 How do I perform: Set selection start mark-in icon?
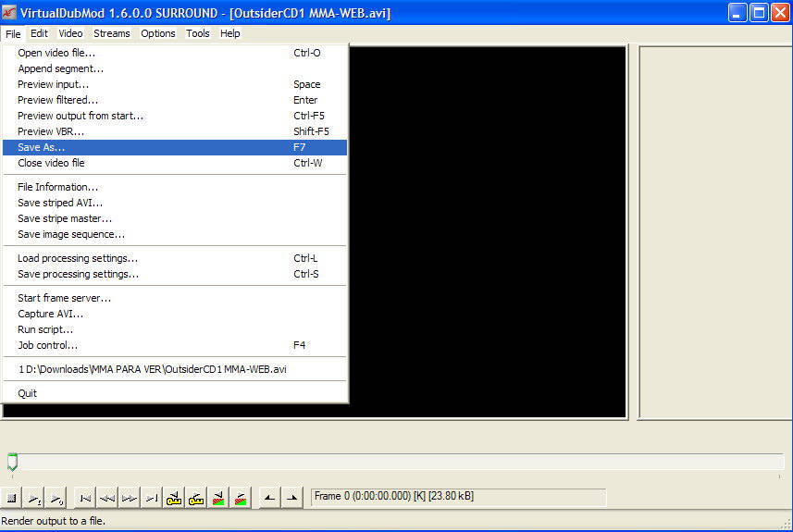click(269, 498)
